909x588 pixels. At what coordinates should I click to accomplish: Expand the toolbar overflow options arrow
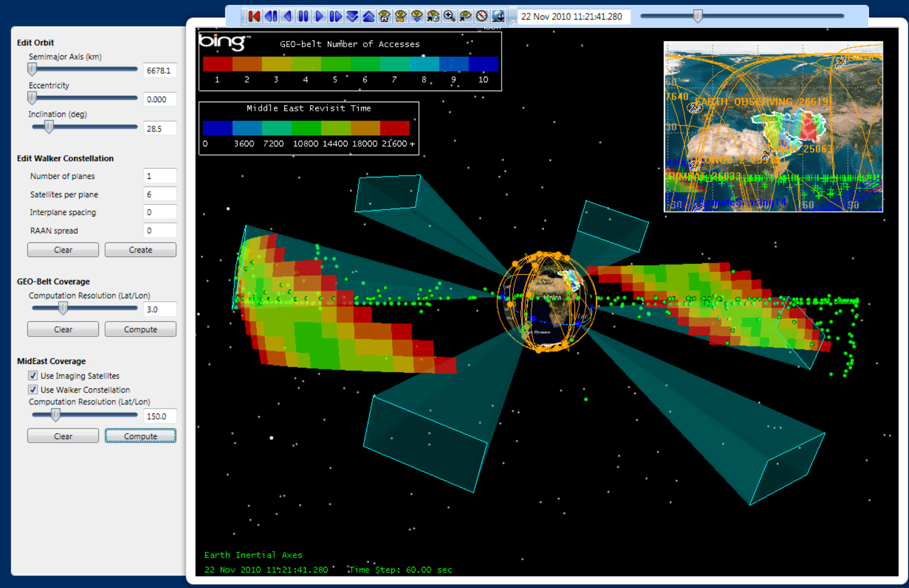(513, 22)
